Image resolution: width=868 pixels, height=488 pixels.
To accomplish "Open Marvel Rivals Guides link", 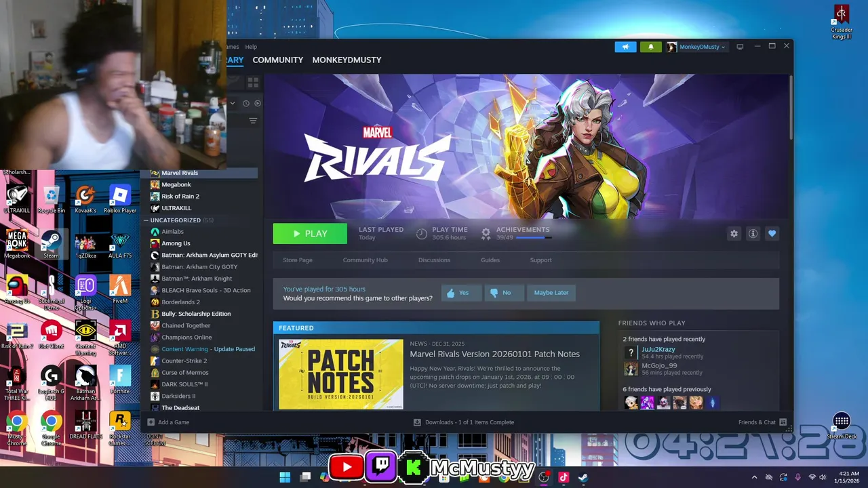I will (490, 260).
